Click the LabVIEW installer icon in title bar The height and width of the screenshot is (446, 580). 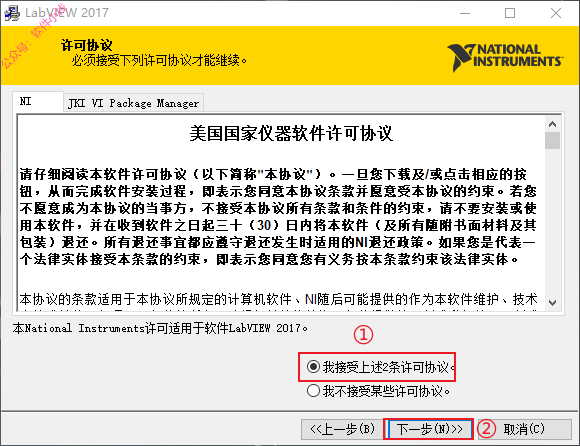coord(12,13)
